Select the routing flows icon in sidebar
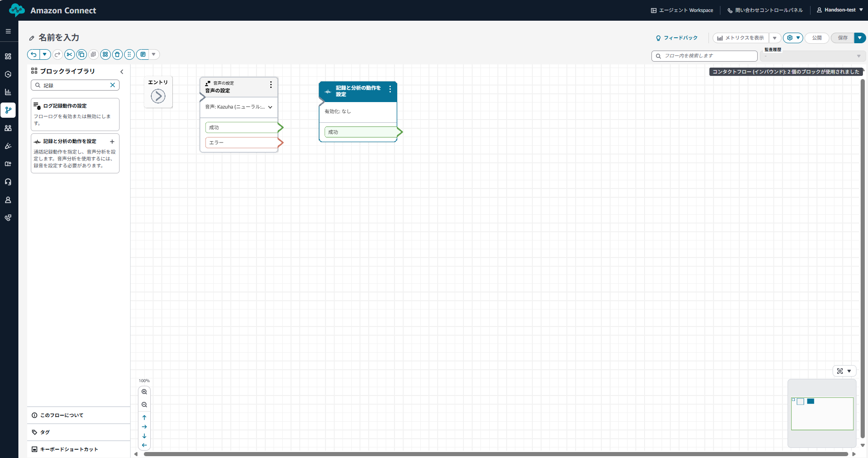The image size is (868, 458). (x=8, y=110)
